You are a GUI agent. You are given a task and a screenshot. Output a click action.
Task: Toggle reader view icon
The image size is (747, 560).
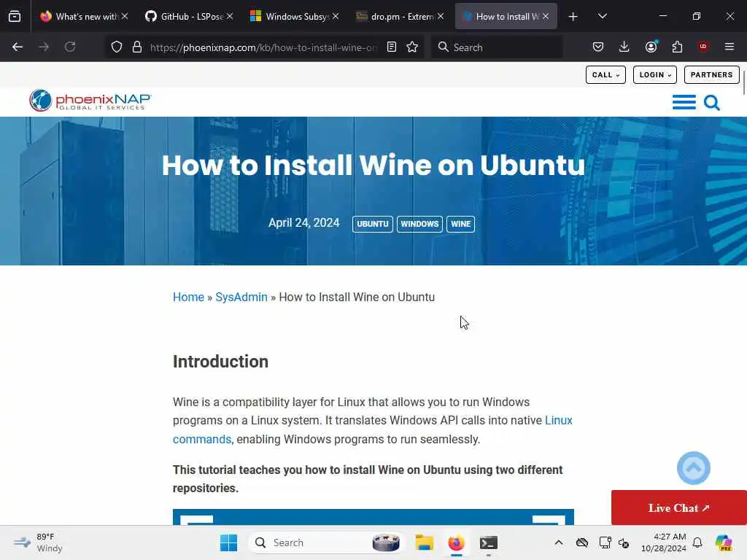coord(392,47)
